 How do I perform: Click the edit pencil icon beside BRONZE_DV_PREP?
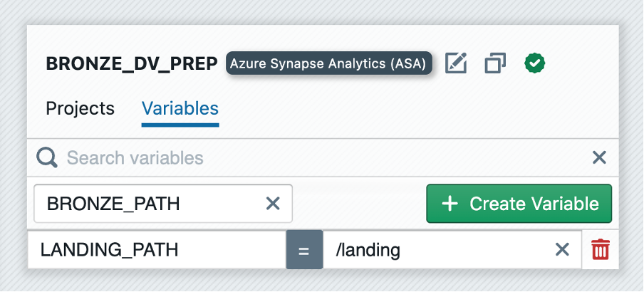pyautogui.click(x=456, y=63)
